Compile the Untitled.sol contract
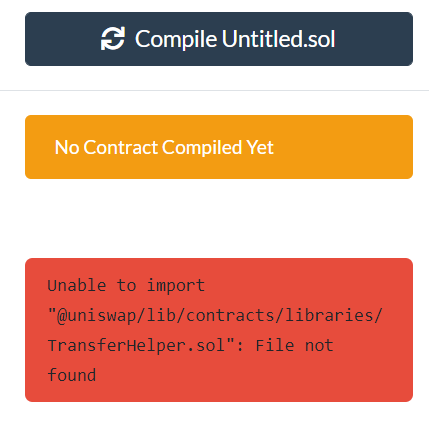Image resolution: width=429 pixels, height=432 pixels. point(219,39)
